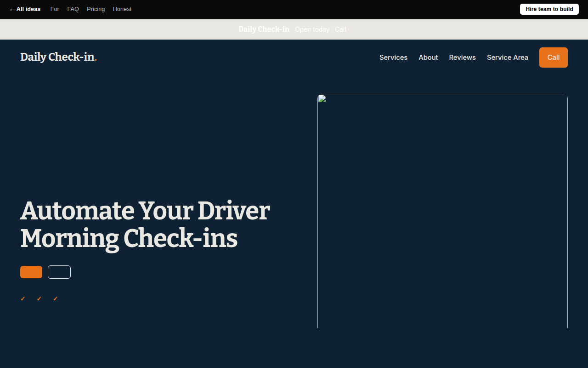Click the Daily Check-in title in banner
The height and width of the screenshot is (368, 588).
coord(264,29)
